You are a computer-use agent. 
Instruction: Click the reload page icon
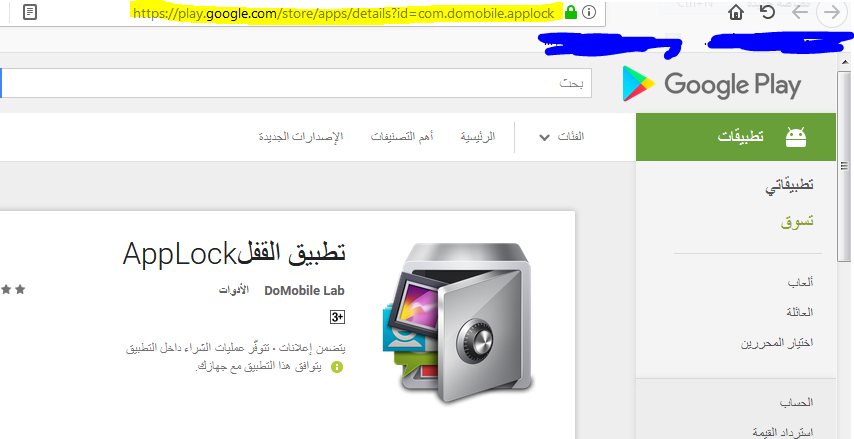[767, 13]
